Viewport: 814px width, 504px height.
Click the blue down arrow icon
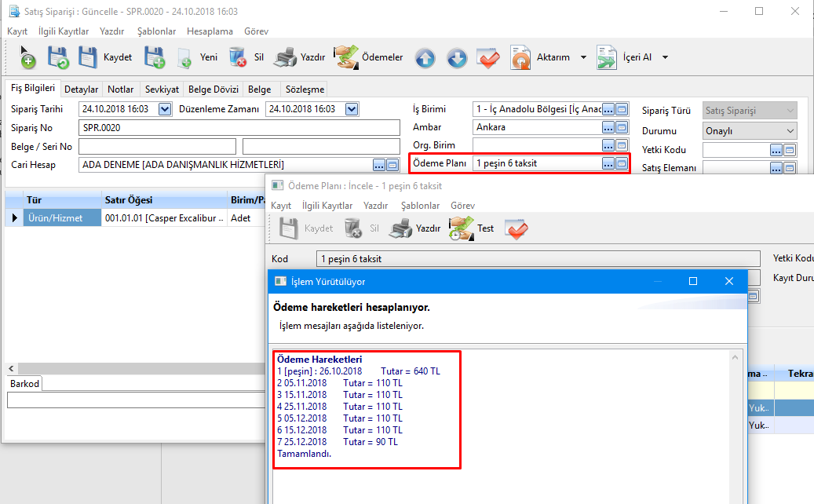point(457,58)
